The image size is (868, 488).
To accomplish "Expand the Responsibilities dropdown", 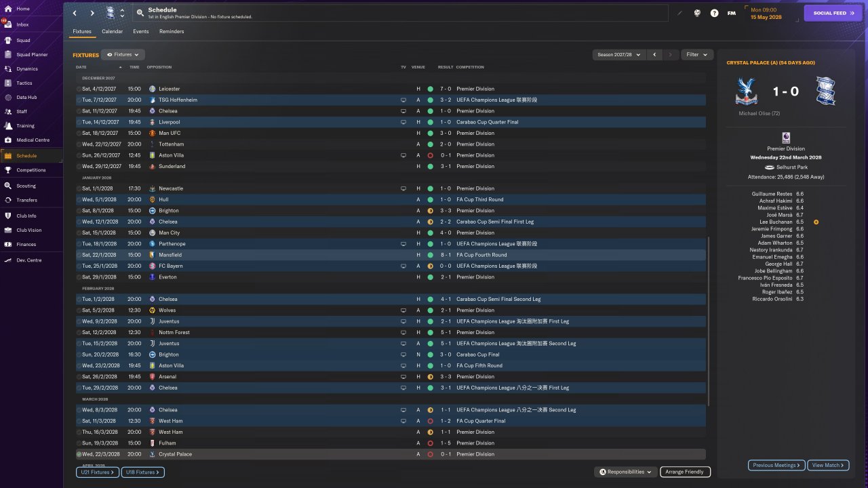I will [x=626, y=472].
